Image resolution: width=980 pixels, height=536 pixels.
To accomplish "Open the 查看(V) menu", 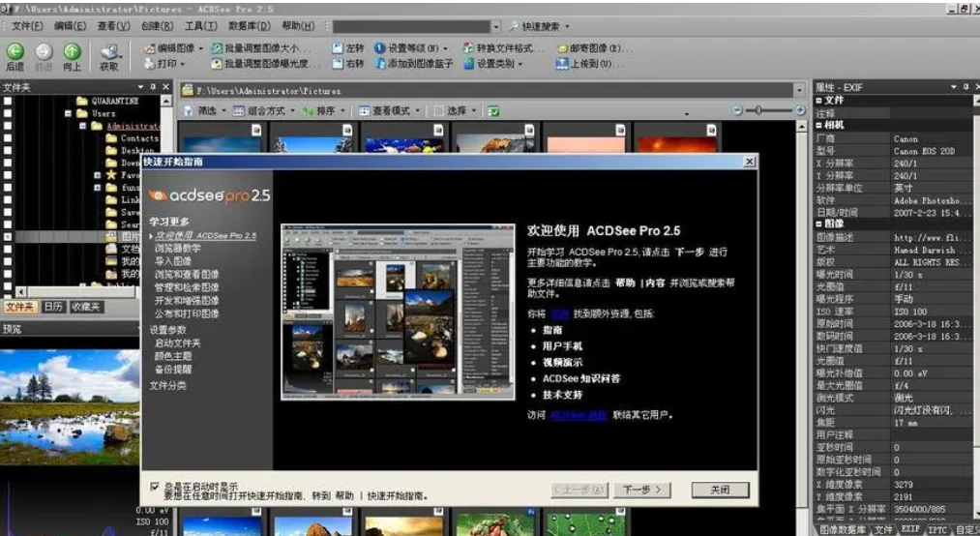I will tap(113, 26).
